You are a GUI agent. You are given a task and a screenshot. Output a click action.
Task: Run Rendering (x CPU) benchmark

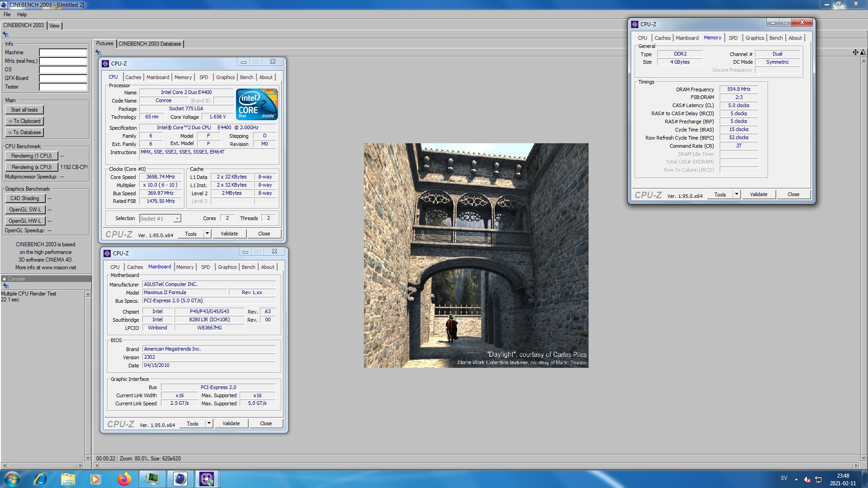tap(31, 167)
